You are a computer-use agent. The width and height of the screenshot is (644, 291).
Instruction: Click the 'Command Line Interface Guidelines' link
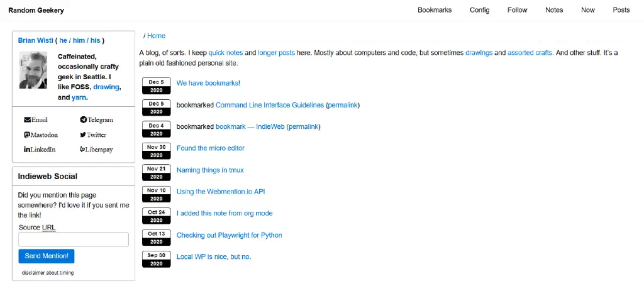(x=270, y=105)
